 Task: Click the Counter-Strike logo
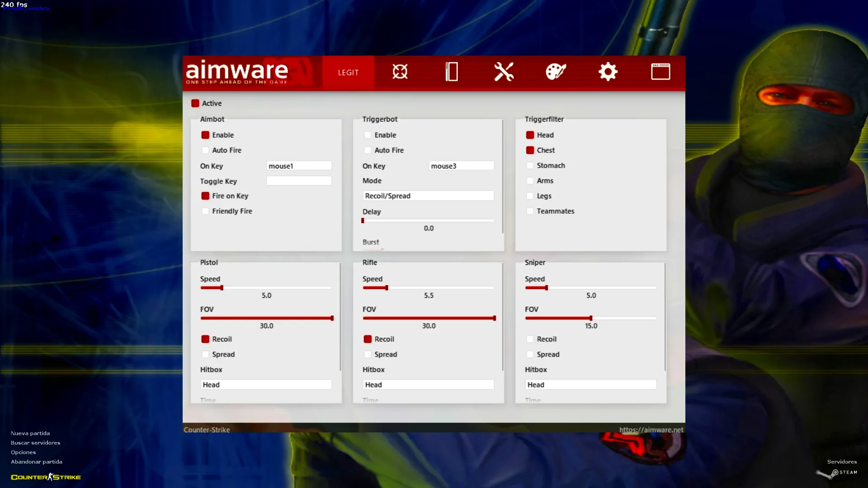tap(46, 477)
